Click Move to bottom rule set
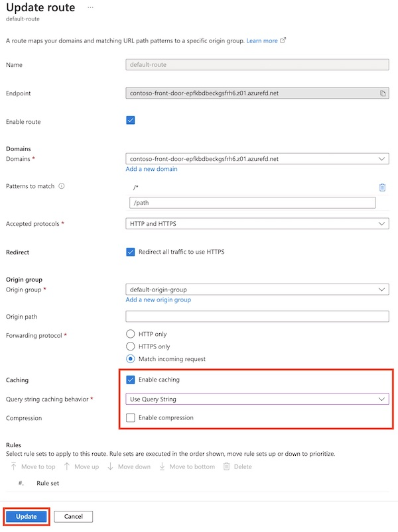This screenshot has height=532, width=398. point(186,467)
